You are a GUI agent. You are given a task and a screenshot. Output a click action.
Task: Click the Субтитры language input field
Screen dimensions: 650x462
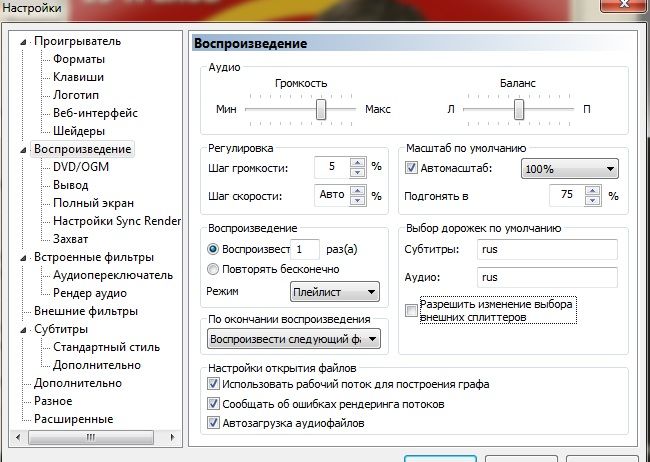tap(545, 248)
